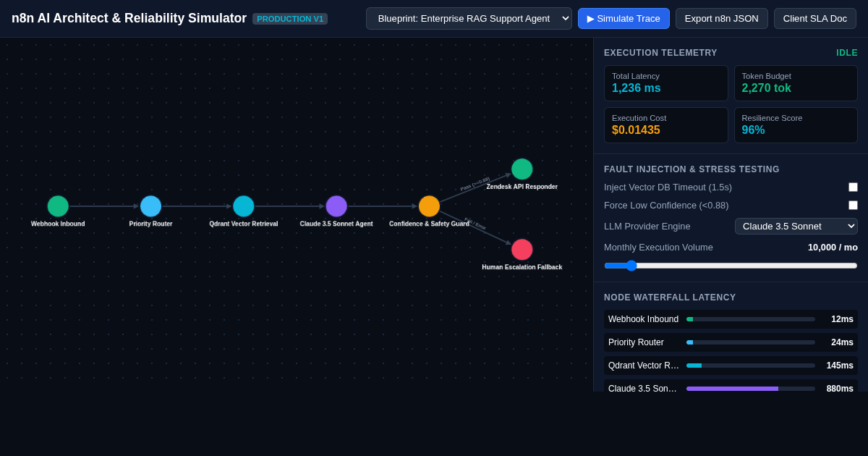Click the IDLE status indicator

click(x=847, y=53)
